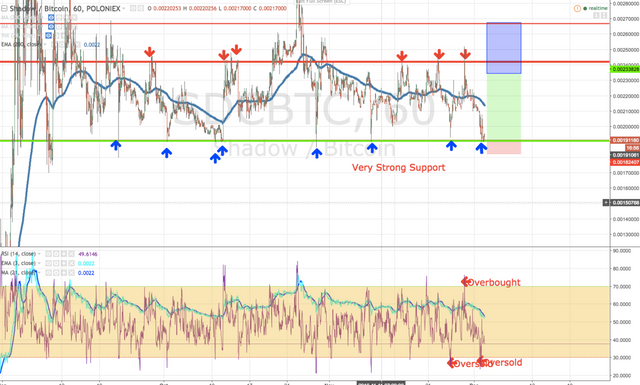Toggle visibility eye of the second MA indicator
This screenshot has height=385, width=640.
click(51, 27)
